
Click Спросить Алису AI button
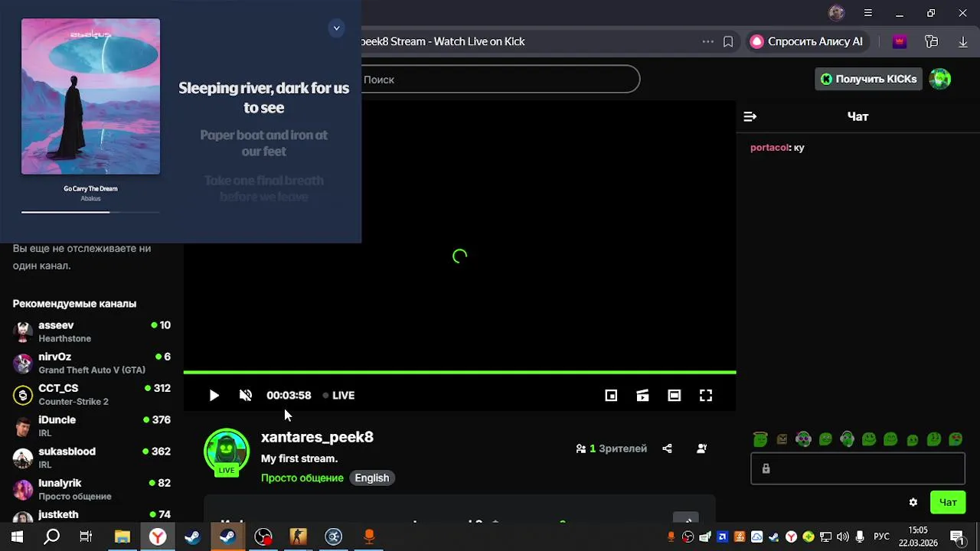[807, 41]
